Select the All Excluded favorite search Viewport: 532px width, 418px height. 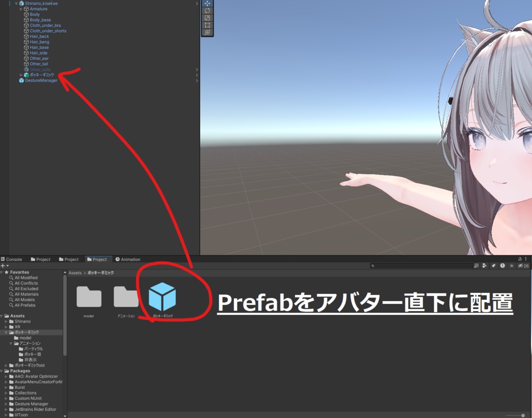coord(26,289)
